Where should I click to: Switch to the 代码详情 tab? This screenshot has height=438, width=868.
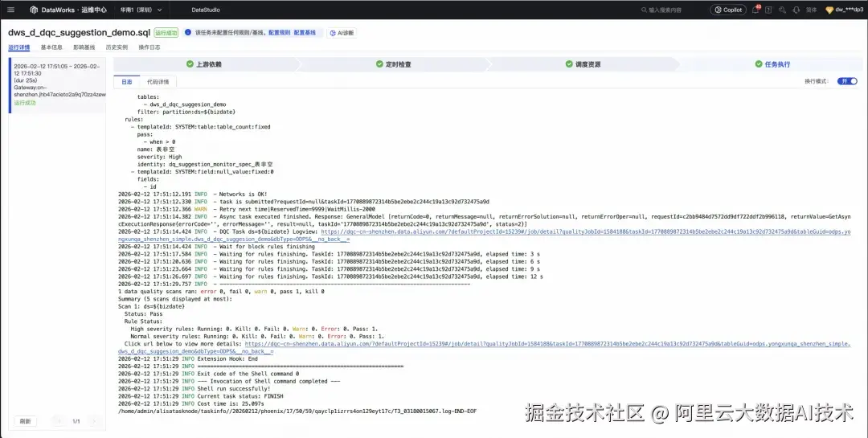[x=158, y=82]
